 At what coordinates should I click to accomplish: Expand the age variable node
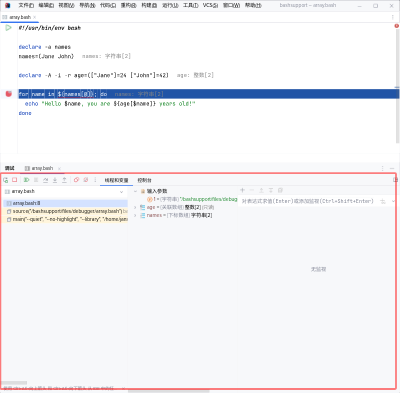click(135, 207)
